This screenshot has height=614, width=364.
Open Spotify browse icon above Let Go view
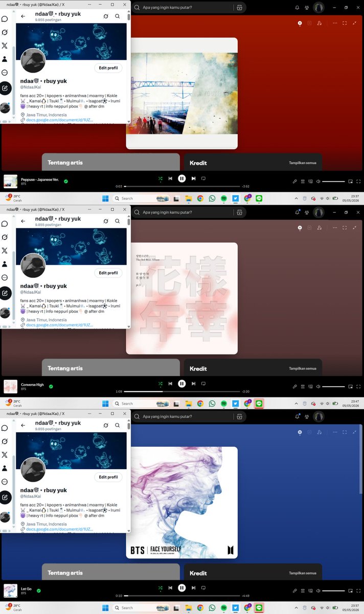[x=239, y=416]
